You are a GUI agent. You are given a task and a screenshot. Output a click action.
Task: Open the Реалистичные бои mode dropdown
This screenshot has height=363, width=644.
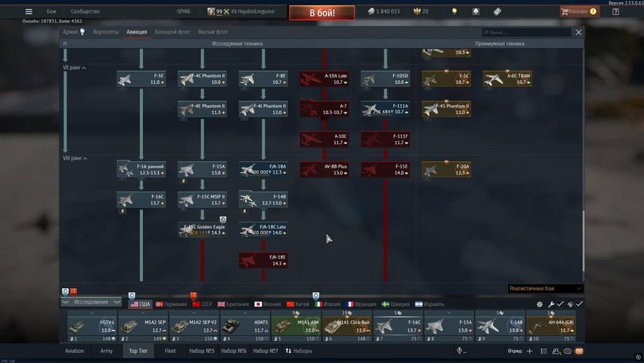545,288
